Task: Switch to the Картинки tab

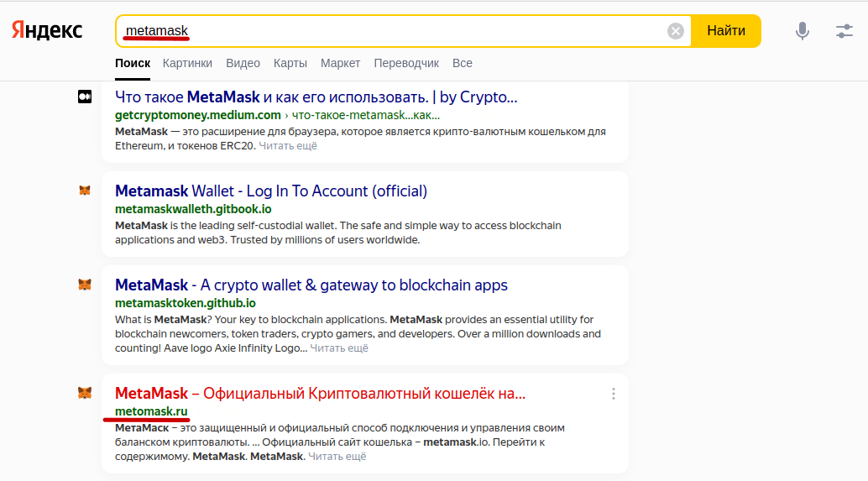Action: point(187,63)
